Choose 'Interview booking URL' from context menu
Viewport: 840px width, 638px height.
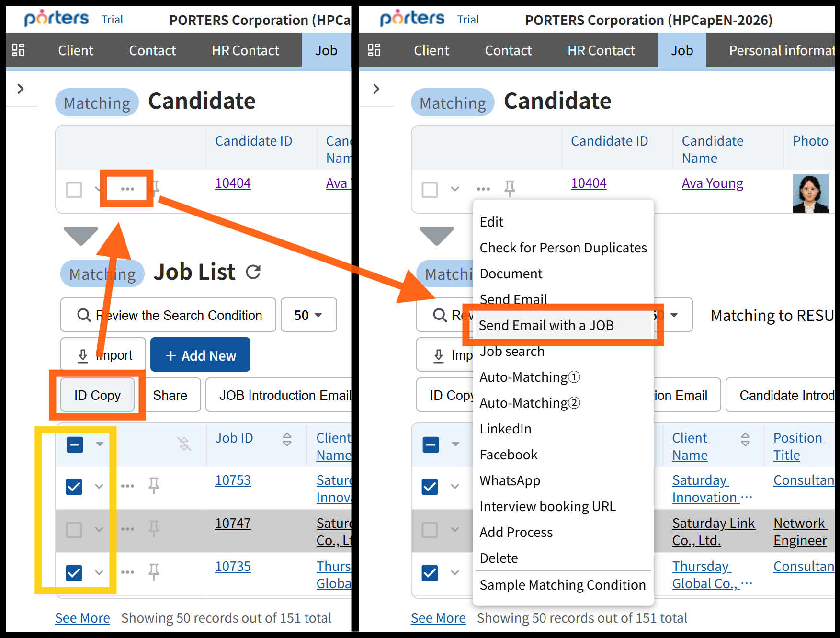(547, 506)
